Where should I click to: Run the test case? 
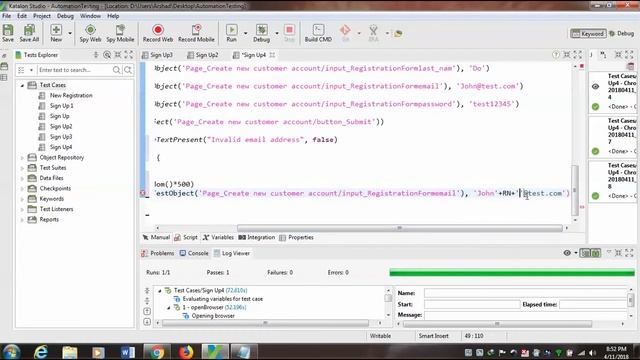click(x=231, y=33)
